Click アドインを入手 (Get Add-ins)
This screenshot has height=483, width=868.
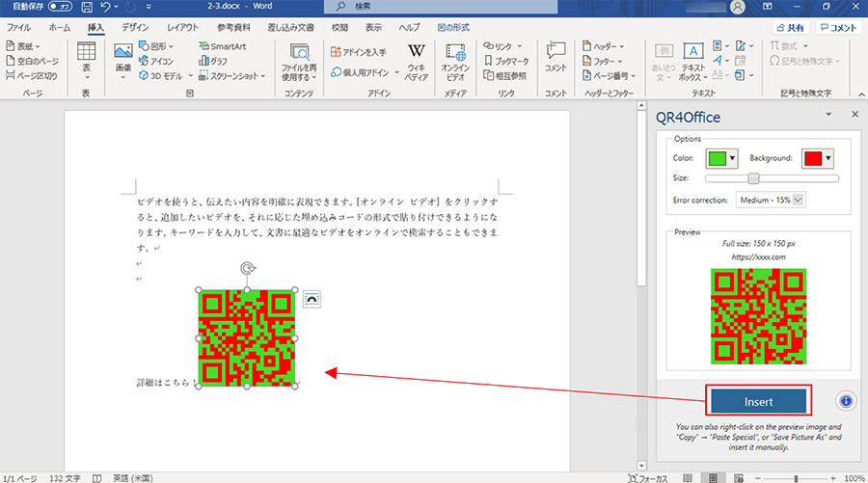[358, 52]
